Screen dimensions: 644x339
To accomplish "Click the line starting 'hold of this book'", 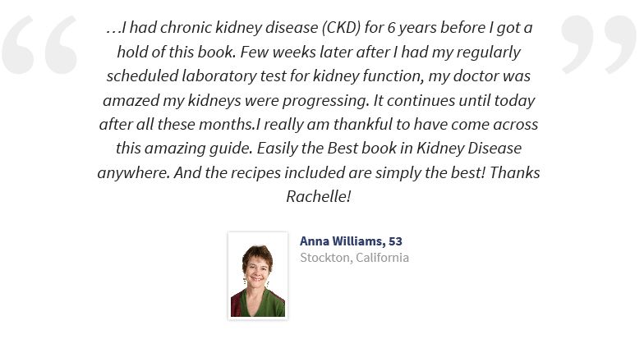I will pyautogui.click(x=319, y=53).
